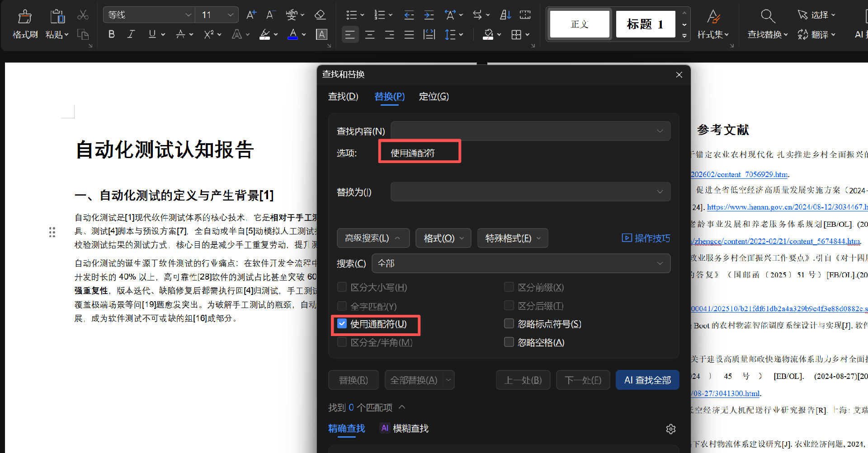Enable 忽略标点符号(S) checkbox

tap(509, 324)
